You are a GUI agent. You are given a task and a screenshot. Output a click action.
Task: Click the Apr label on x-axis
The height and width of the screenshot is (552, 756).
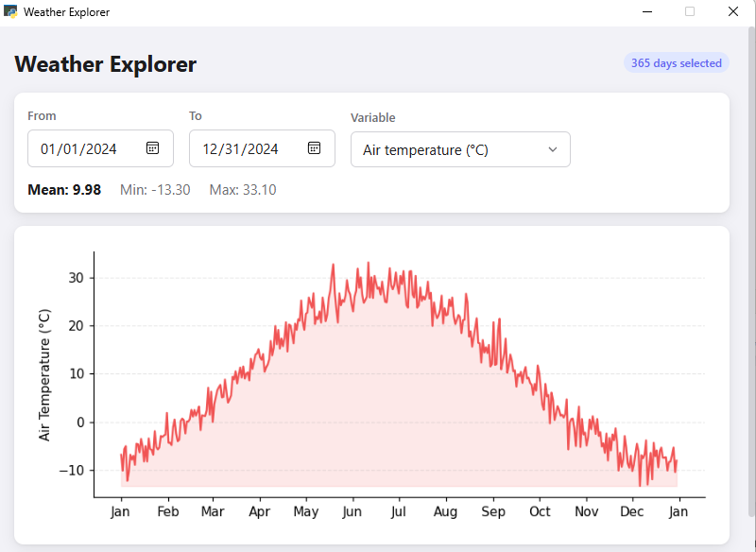259,511
